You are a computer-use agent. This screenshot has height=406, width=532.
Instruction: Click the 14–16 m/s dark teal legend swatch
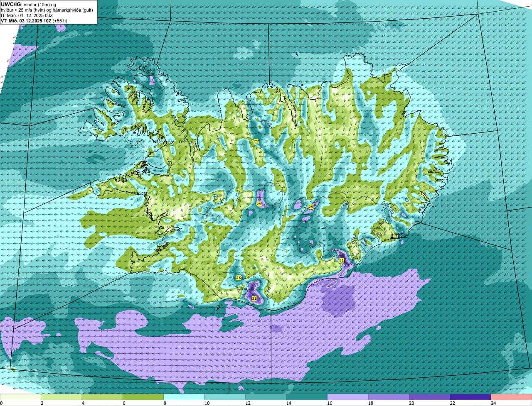point(307,397)
